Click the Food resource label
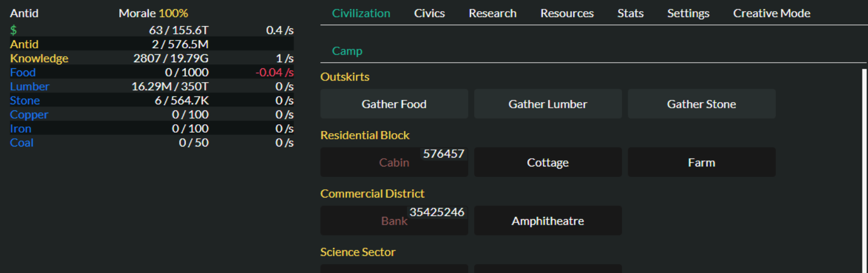The width and height of the screenshot is (868, 273). pos(23,73)
